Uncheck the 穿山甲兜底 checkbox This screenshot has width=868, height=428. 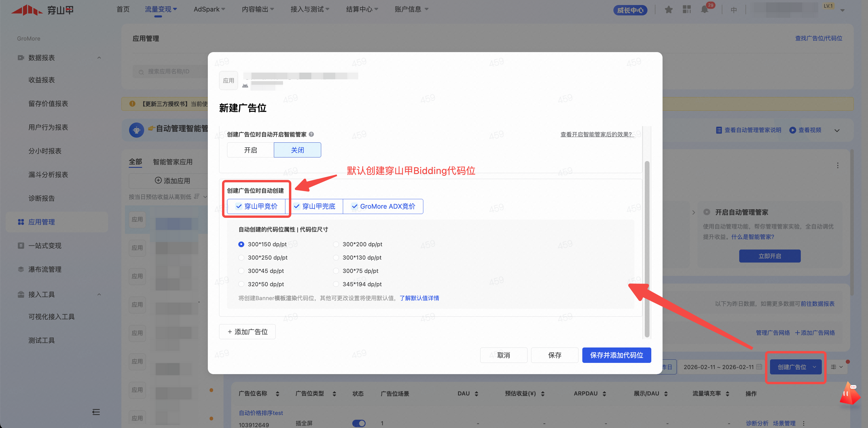click(297, 206)
